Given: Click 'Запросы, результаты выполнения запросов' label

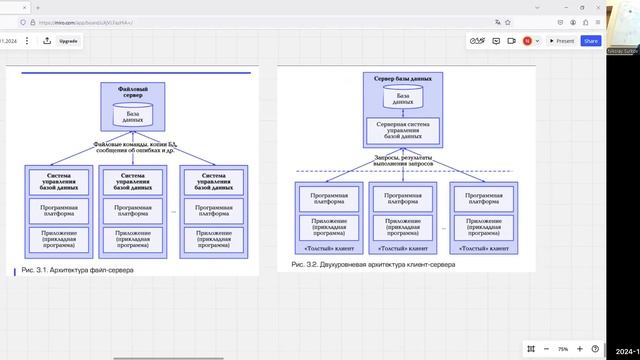Looking at the screenshot, I should pos(403,160).
